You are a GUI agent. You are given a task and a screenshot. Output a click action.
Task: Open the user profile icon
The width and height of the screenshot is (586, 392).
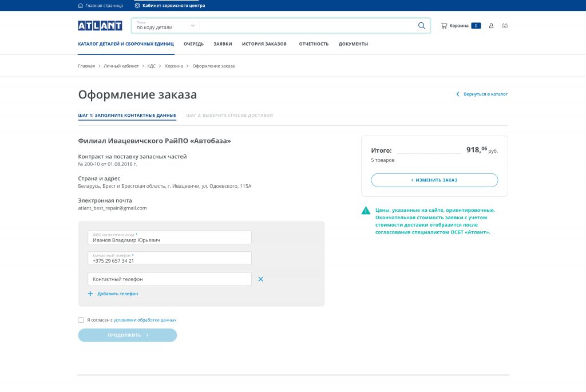point(491,26)
